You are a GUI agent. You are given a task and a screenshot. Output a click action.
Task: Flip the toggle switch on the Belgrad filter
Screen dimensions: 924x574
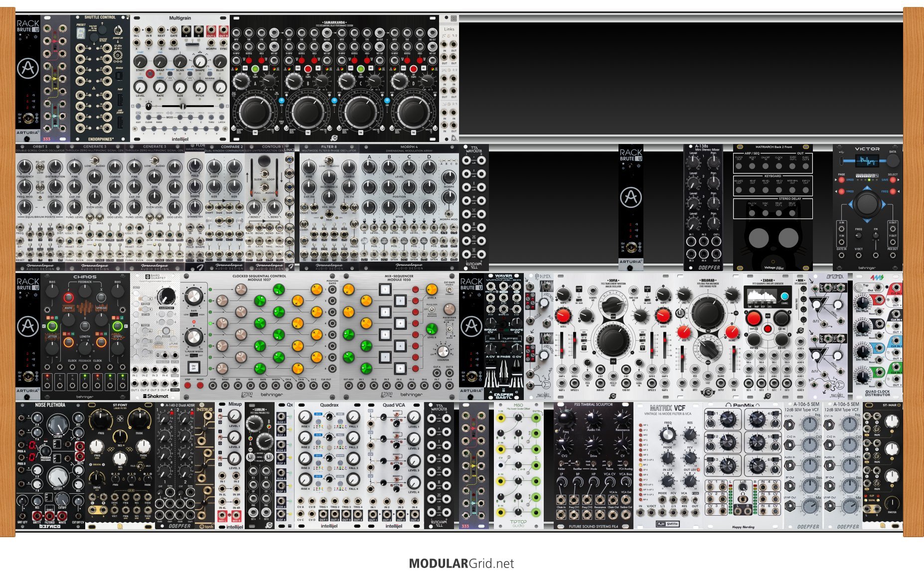(x=680, y=313)
